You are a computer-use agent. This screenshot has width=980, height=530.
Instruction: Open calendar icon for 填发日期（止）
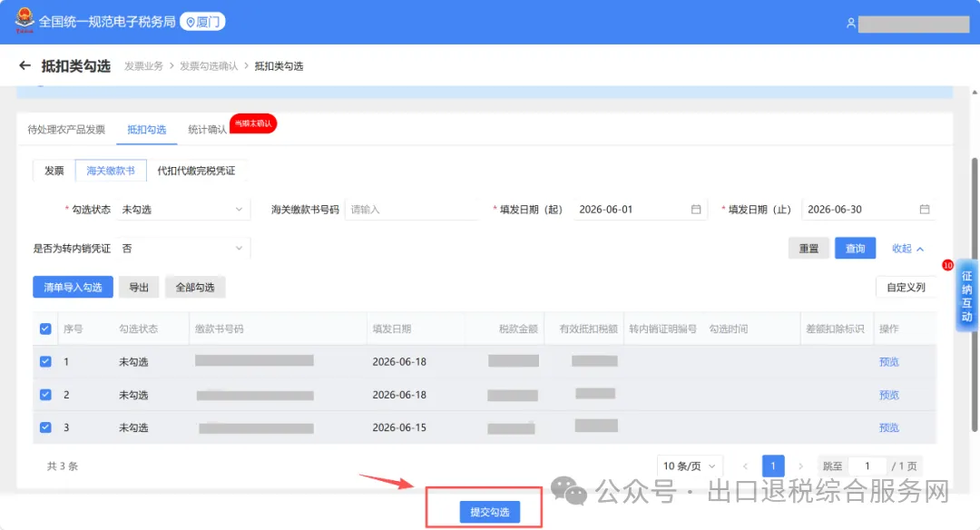(x=925, y=210)
